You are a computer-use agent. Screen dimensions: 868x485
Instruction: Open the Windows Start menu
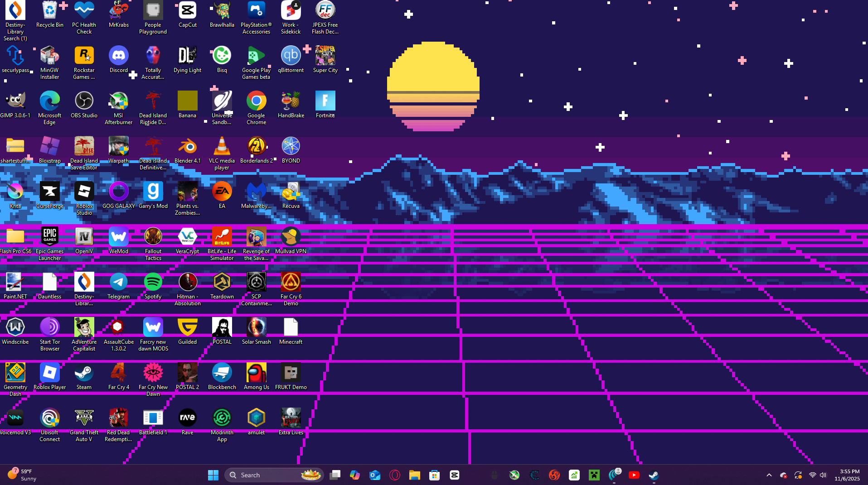click(213, 475)
